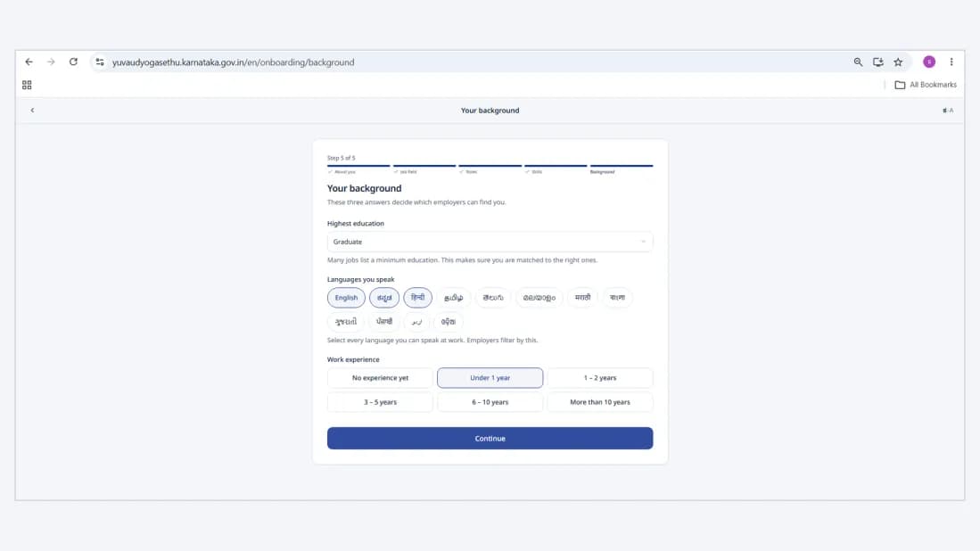This screenshot has width=980, height=551.
Task: Click the browser forward arrow
Action: (x=51, y=62)
